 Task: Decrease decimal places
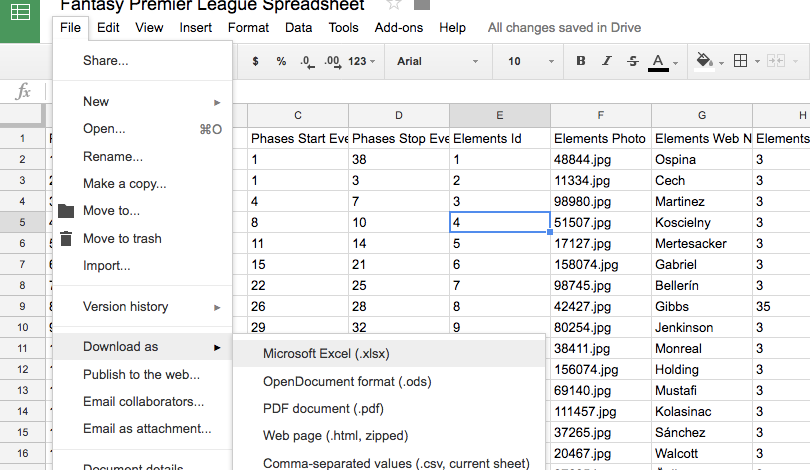click(x=306, y=61)
